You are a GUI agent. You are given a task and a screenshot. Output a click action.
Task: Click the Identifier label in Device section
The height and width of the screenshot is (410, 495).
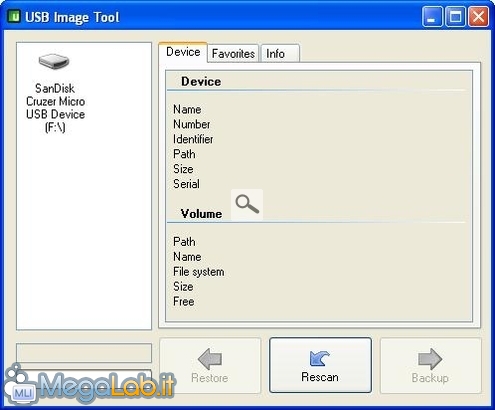click(193, 139)
